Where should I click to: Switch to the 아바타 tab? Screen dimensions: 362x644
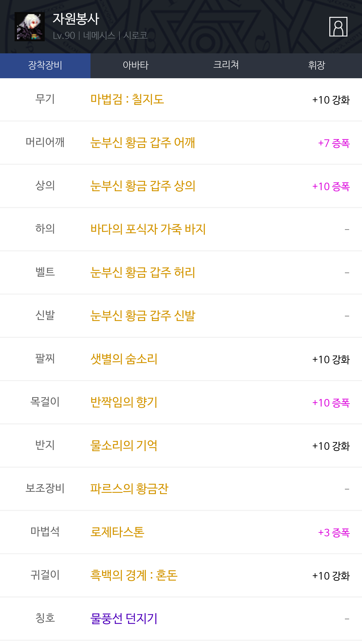(136, 65)
